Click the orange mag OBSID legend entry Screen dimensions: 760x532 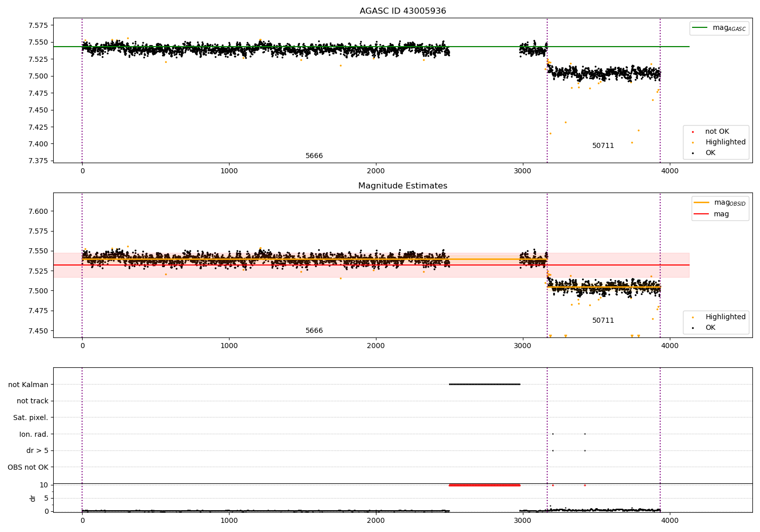[x=719, y=203]
